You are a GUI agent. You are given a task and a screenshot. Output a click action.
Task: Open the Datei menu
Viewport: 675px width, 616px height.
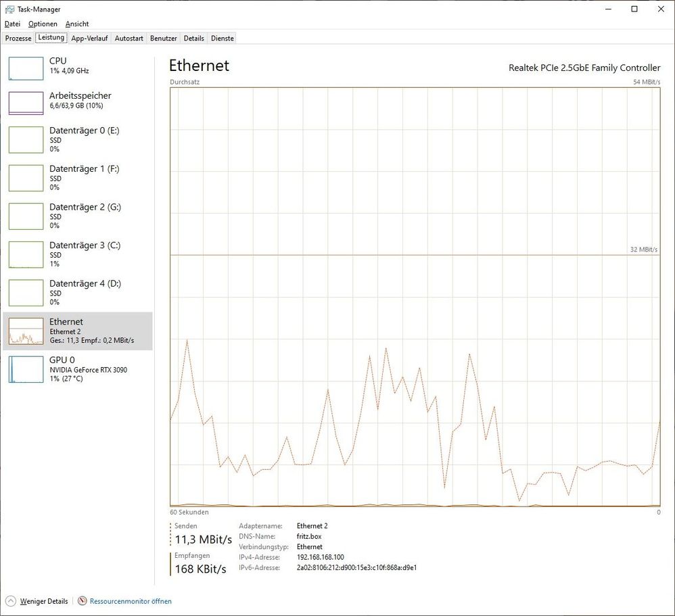pos(12,24)
